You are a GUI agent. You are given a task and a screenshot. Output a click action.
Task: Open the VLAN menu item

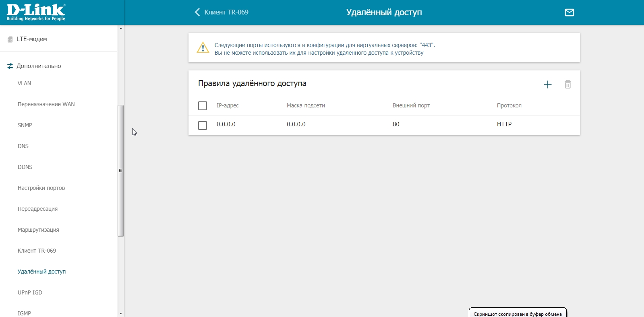coord(24,84)
